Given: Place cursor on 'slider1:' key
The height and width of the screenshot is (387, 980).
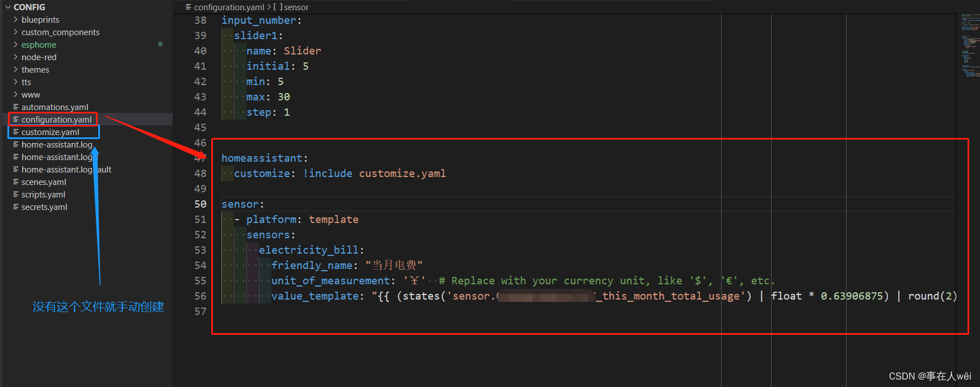Looking at the screenshot, I should [258, 36].
